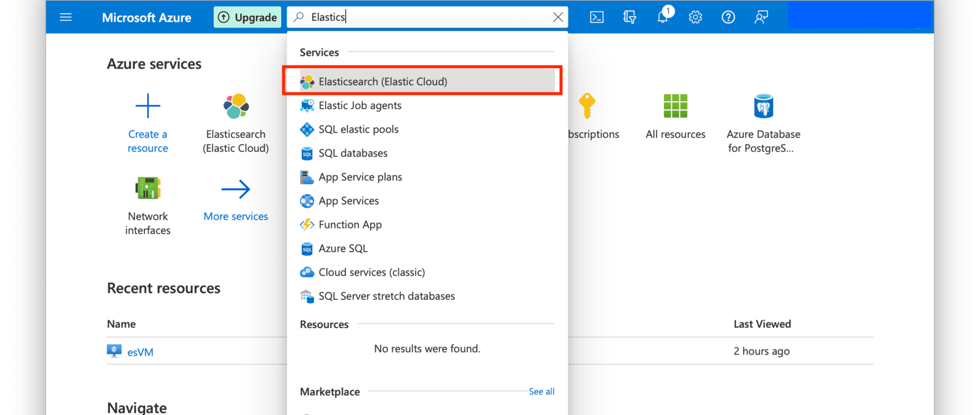Open the Help question mark icon
This screenshot has width=980, height=415.
click(x=728, y=17)
